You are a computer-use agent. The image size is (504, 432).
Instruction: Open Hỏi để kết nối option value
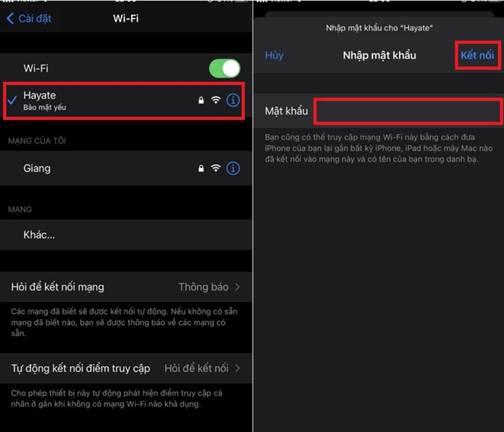(197, 368)
